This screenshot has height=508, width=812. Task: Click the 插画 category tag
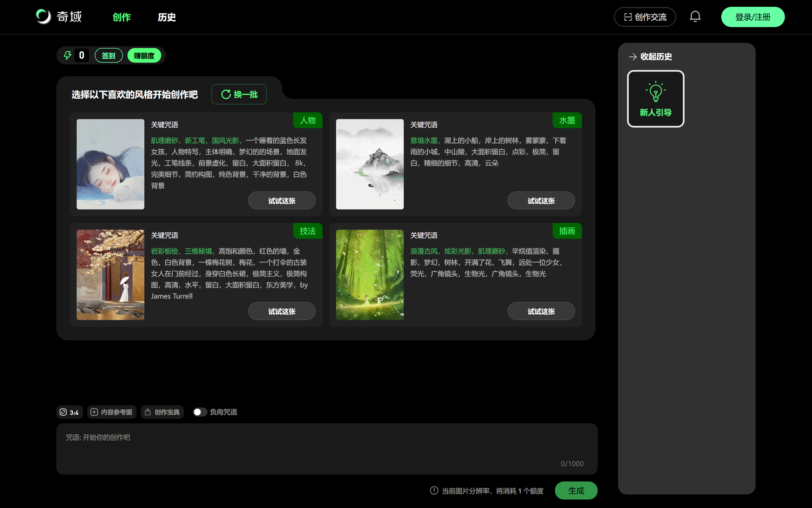click(567, 231)
